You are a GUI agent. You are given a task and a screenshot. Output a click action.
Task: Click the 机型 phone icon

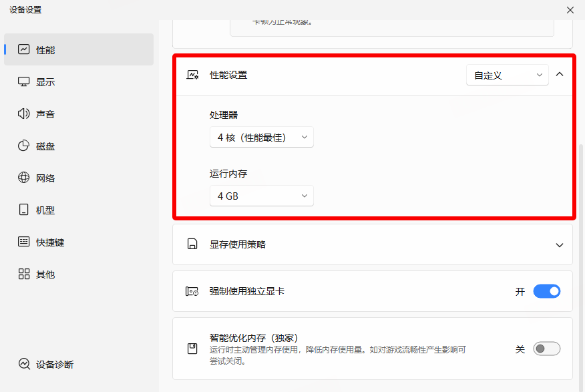(24, 210)
